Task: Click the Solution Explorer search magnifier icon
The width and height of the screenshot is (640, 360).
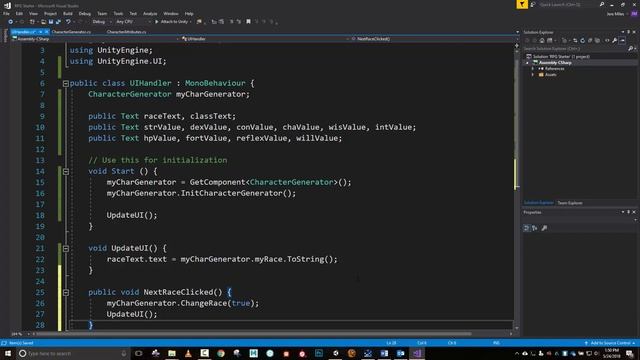Action: click(x=631, y=49)
